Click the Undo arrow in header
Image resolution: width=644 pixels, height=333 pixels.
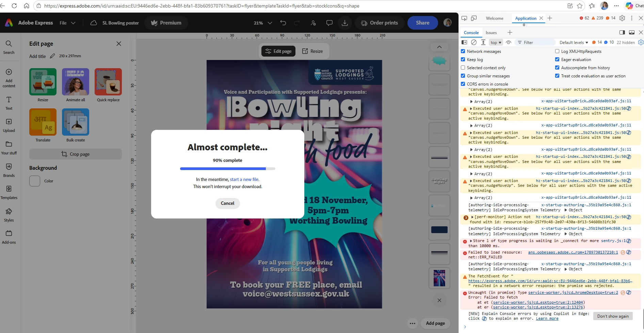coord(283,23)
